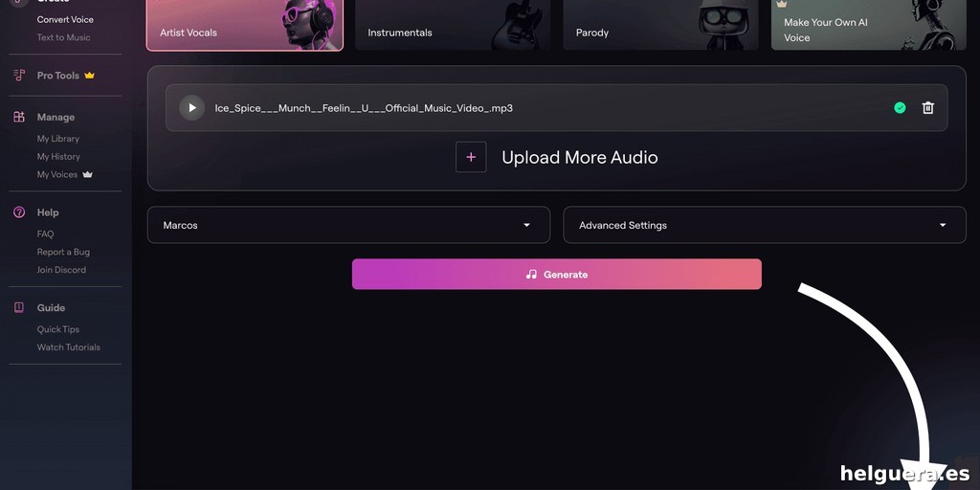Switch to the Instrumentals category card
Viewport: 980px width, 490px height.
[x=452, y=25]
